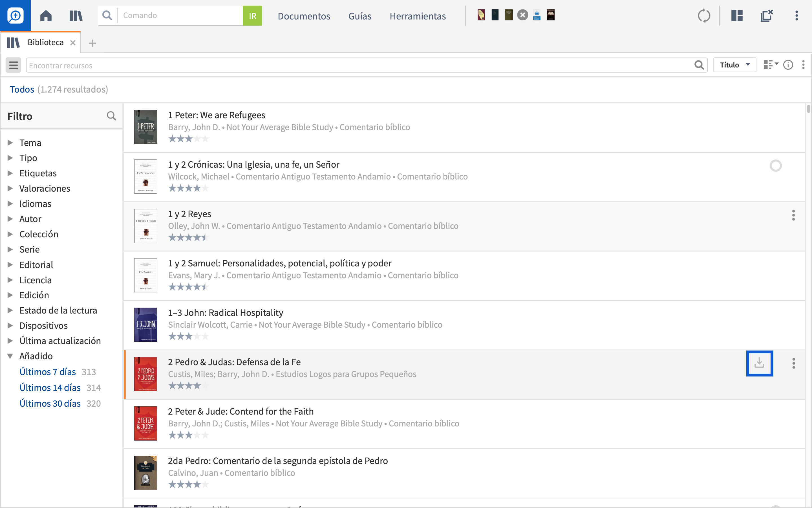The image size is (812, 508).
Task: Open the third olive shortcut book icon
Action: click(x=509, y=15)
